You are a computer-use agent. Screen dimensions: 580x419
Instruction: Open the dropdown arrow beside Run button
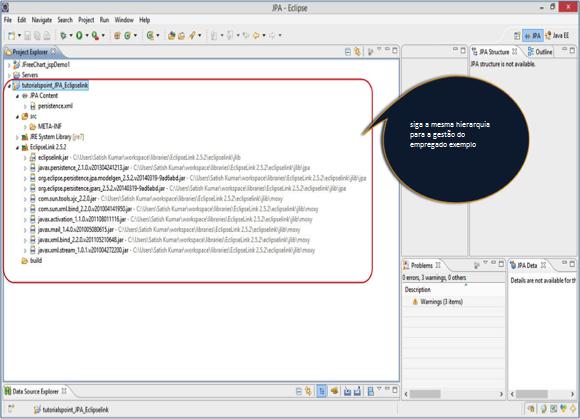87,36
